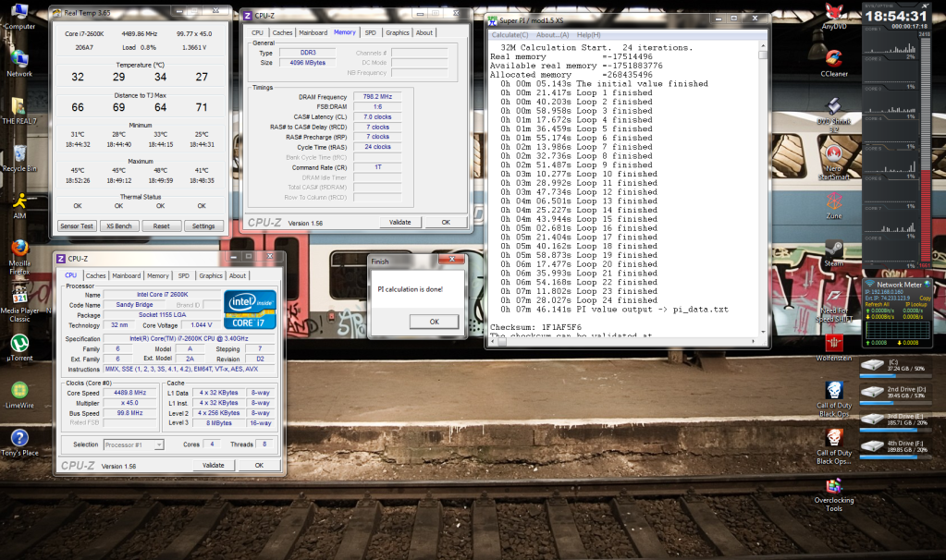This screenshot has width=946, height=560.
Task: Click the 18:54:31 clock gadget
Action: pos(895,17)
